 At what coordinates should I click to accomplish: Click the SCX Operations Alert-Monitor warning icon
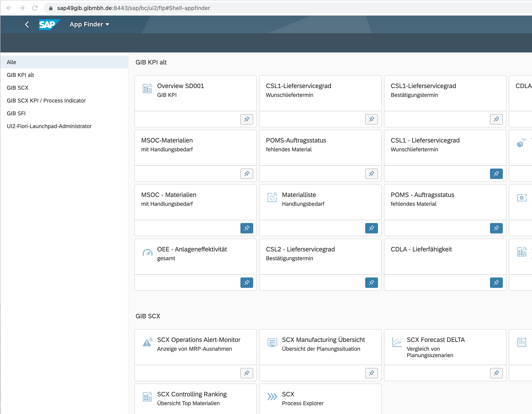tap(147, 342)
